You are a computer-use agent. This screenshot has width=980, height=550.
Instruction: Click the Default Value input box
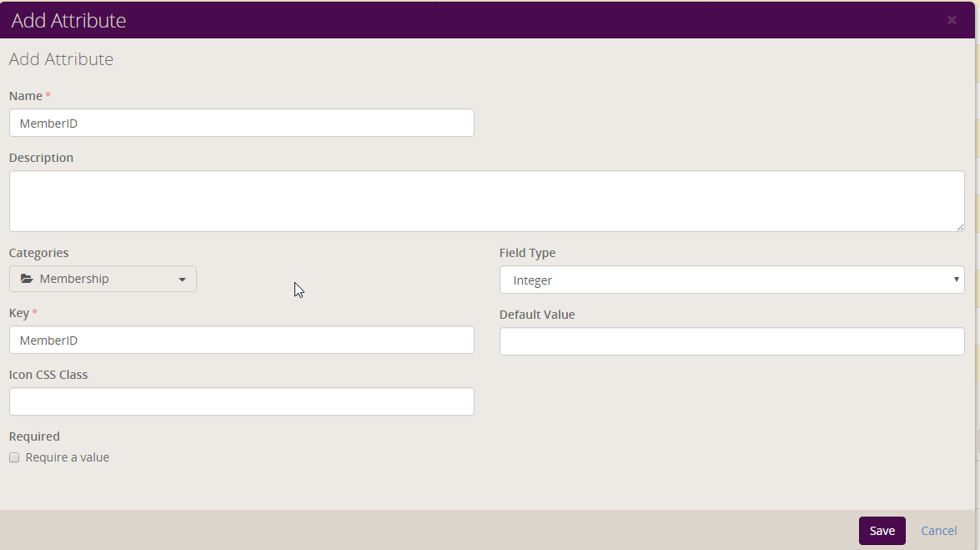coord(731,341)
